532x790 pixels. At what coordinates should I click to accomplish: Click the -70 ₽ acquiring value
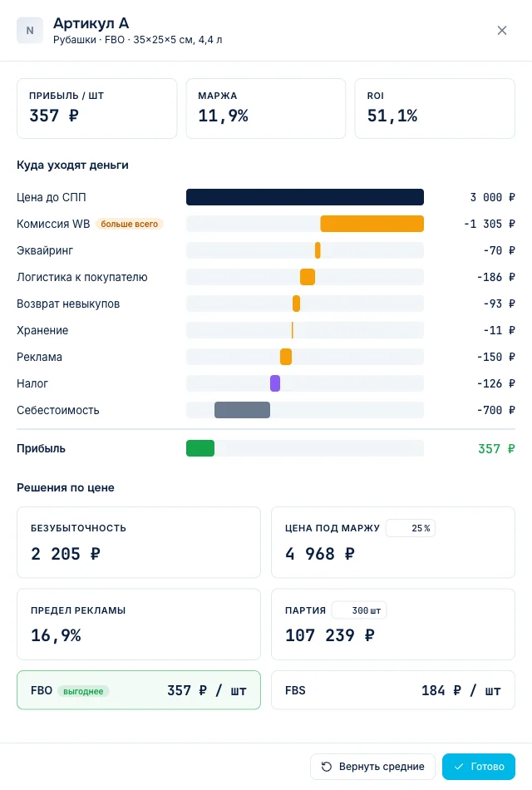pyautogui.click(x=499, y=250)
